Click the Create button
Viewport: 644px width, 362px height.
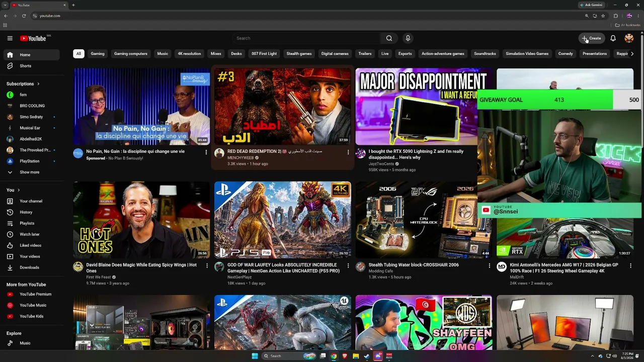click(592, 38)
